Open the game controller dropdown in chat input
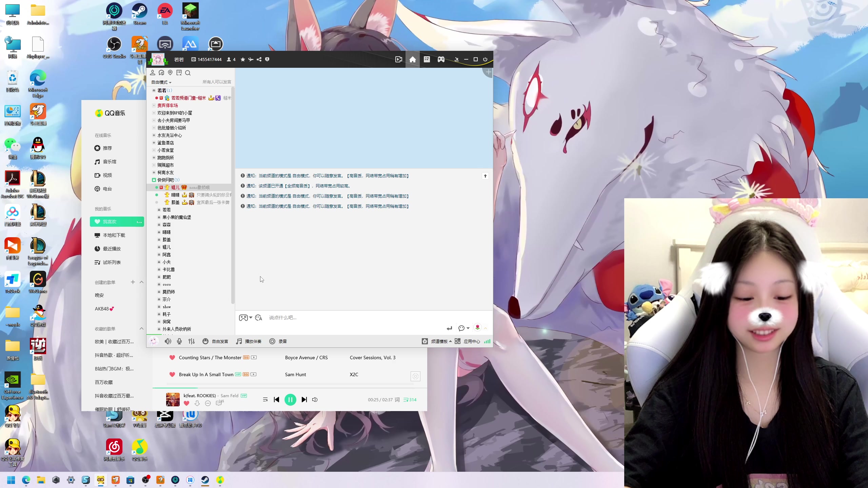The image size is (868, 488). (x=245, y=318)
